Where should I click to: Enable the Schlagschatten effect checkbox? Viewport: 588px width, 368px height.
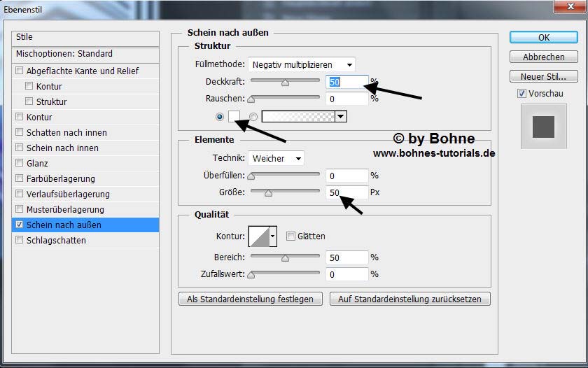point(19,240)
